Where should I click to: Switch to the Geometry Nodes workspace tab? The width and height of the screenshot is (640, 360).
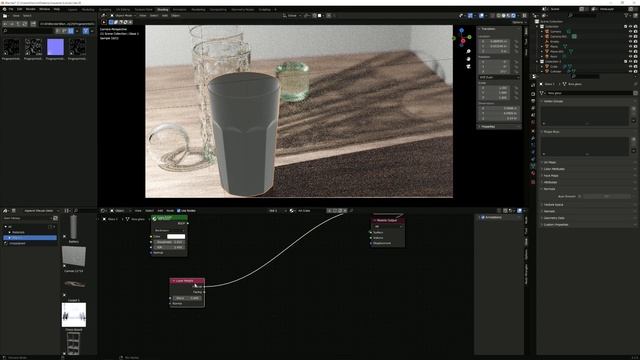(x=242, y=9)
